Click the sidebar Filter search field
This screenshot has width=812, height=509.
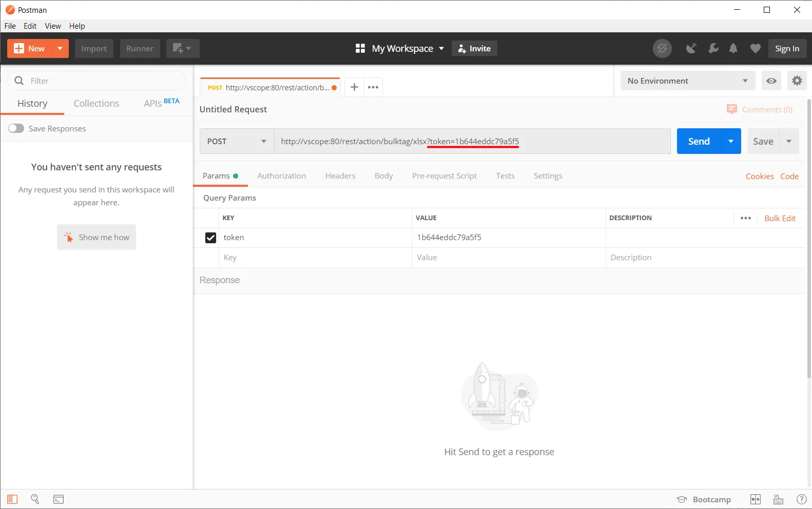click(96, 81)
